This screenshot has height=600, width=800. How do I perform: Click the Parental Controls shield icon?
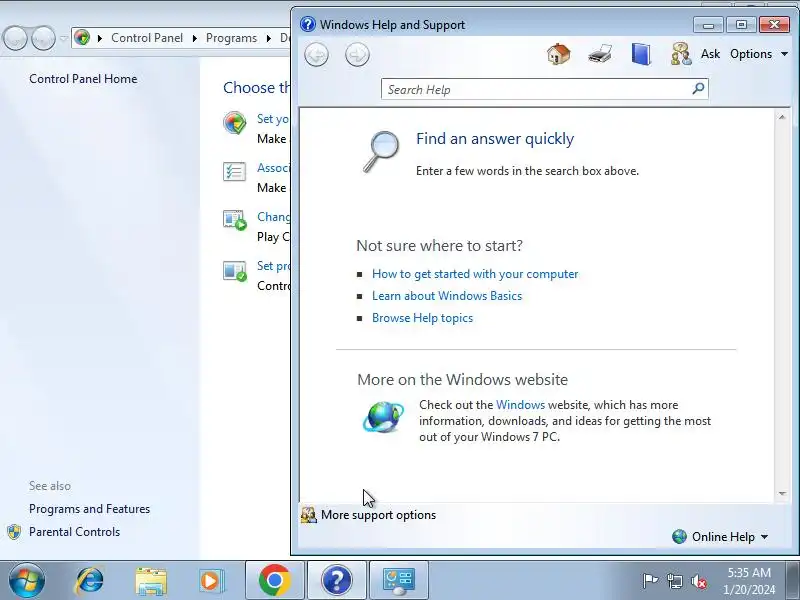click(x=14, y=532)
